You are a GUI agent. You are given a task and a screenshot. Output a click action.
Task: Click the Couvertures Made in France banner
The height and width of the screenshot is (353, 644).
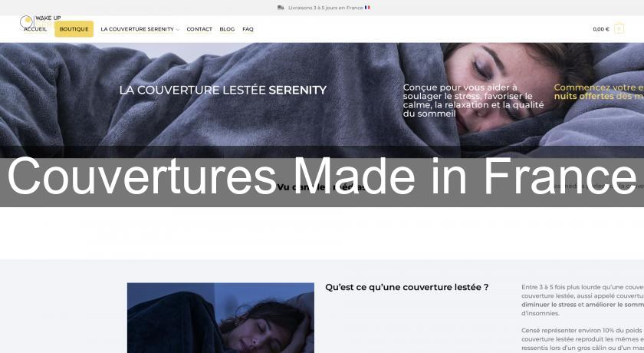[322, 176]
